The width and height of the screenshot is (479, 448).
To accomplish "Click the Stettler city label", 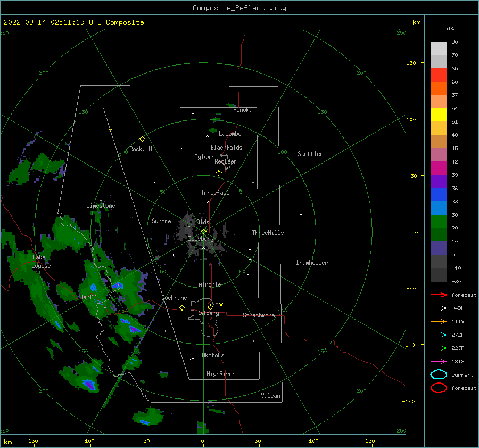I will coord(310,154).
